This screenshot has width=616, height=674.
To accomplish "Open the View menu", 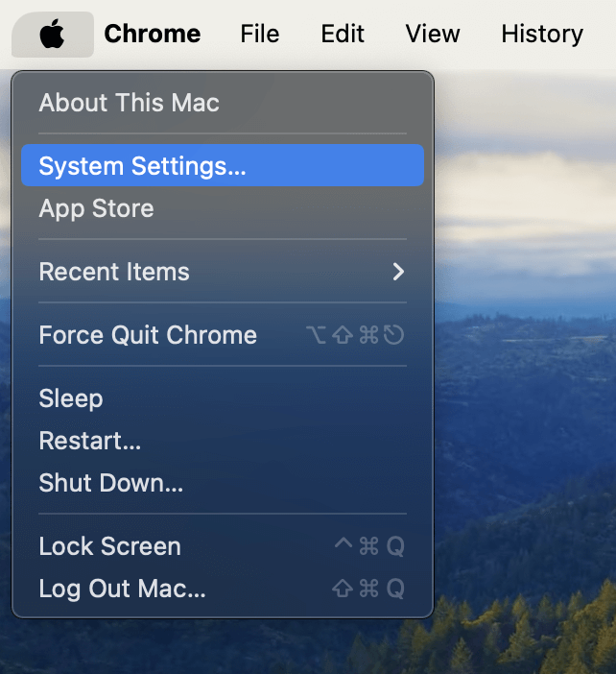I will pyautogui.click(x=433, y=35).
